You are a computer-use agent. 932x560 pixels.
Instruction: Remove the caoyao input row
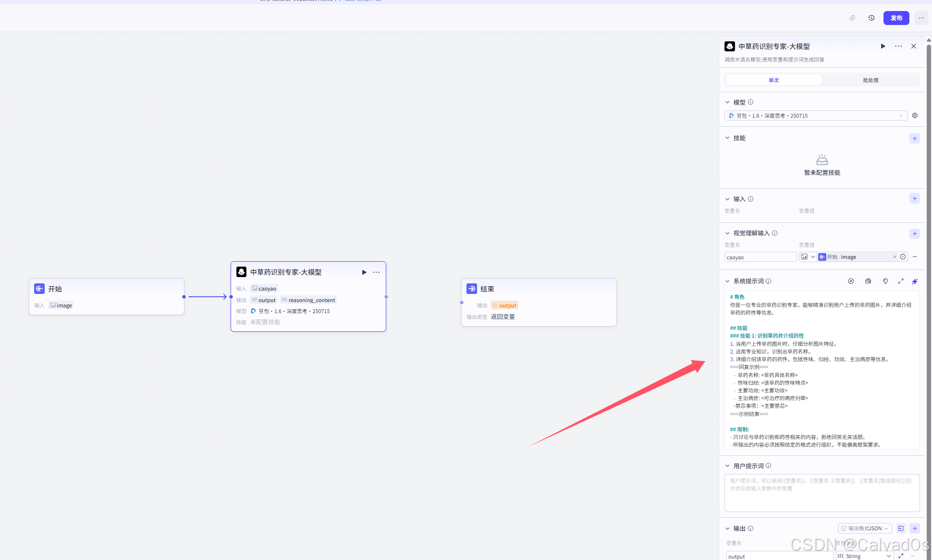pos(915,257)
